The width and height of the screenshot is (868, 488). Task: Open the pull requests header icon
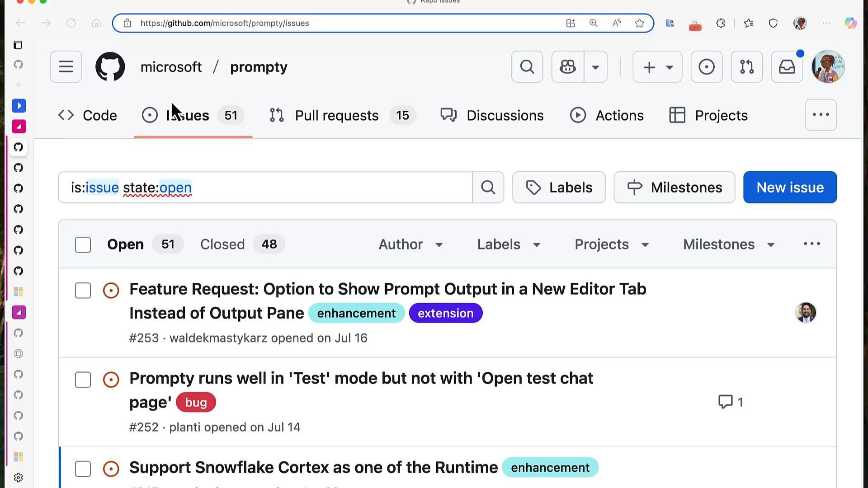point(746,67)
